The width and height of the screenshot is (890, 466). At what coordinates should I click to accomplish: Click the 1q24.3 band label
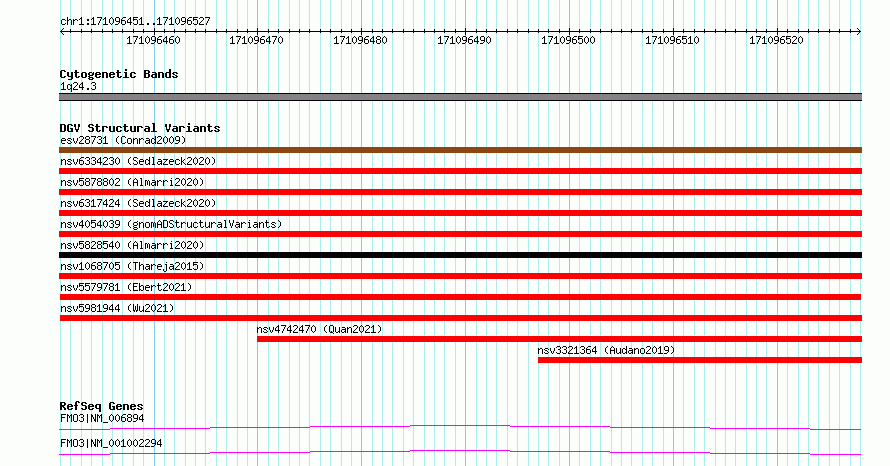click(x=78, y=86)
